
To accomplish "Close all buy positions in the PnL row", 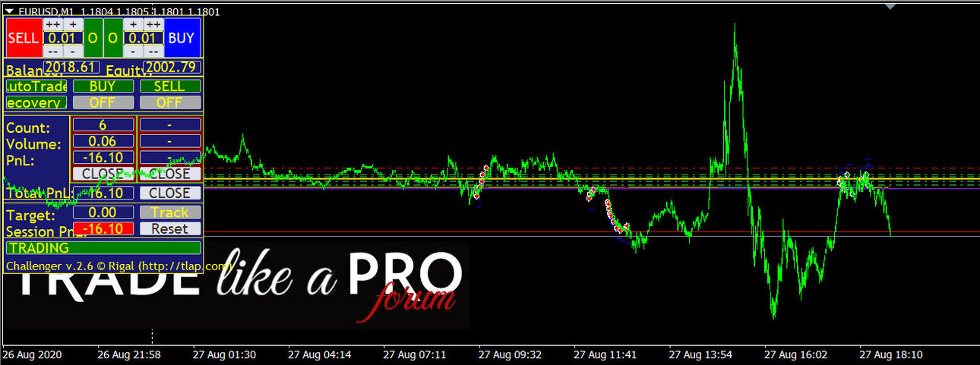I will [103, 174].
